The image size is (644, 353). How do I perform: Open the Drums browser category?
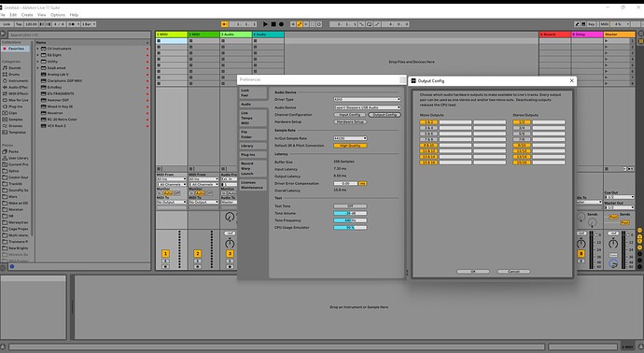tap(14, 75)
